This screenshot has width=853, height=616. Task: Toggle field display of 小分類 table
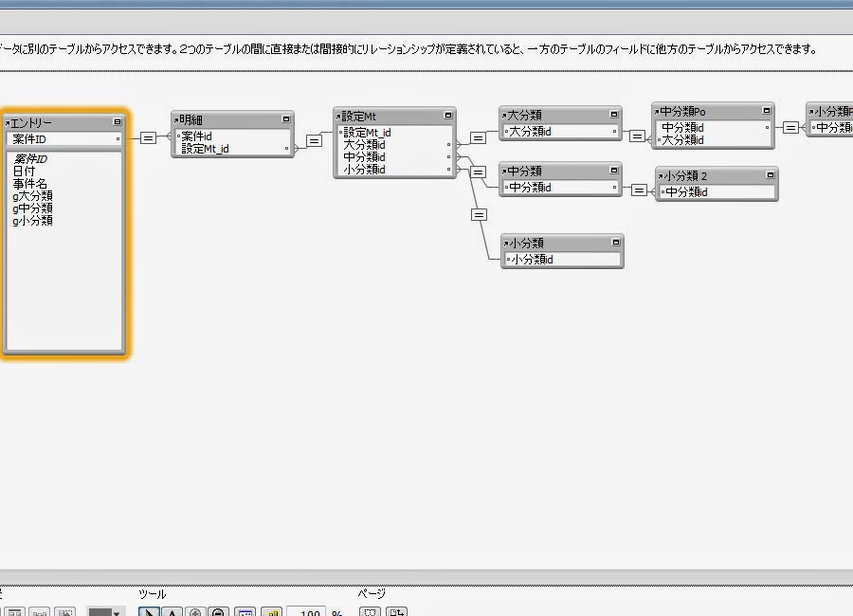616,243
